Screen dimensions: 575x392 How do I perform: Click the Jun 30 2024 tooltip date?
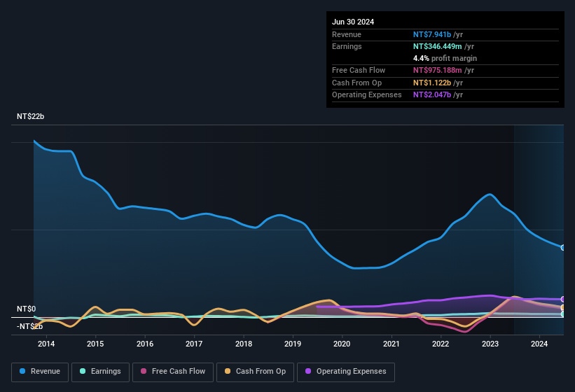point(353,22)
